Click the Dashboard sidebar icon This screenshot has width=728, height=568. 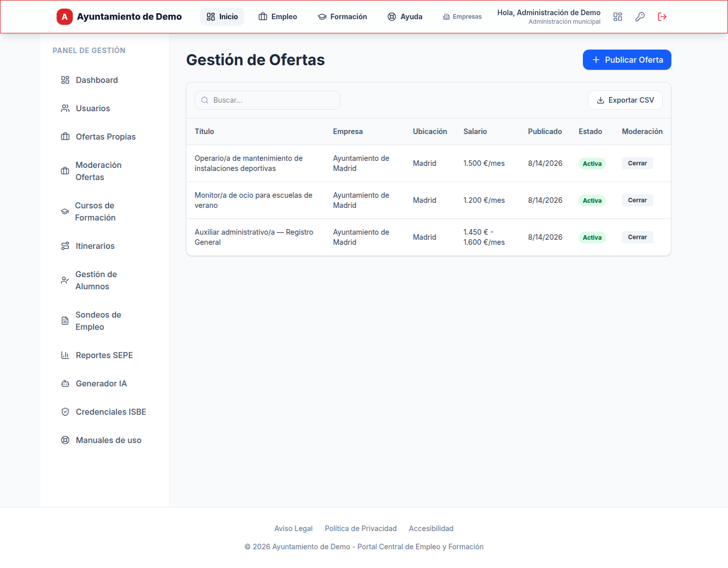pos(65,80)
